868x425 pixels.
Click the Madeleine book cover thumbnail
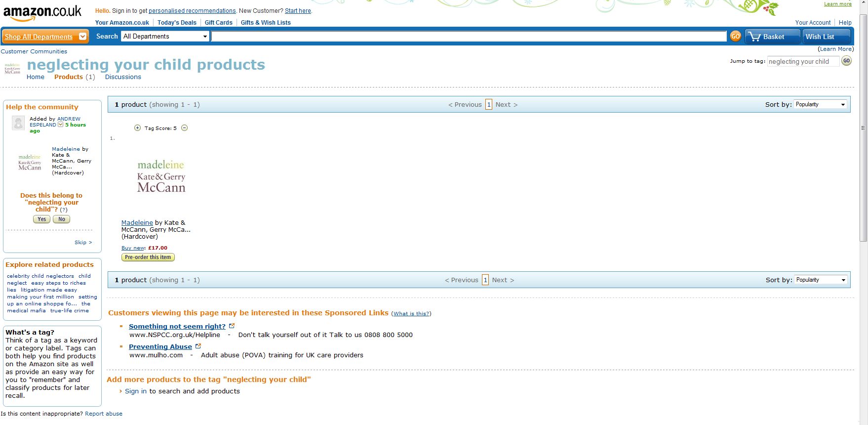click(x=161, y=176)
